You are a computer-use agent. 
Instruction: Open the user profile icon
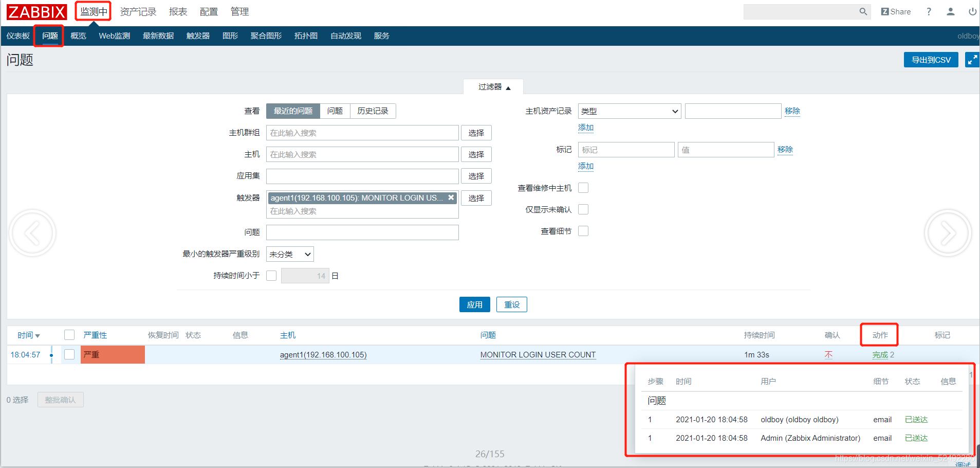(951, 12)
